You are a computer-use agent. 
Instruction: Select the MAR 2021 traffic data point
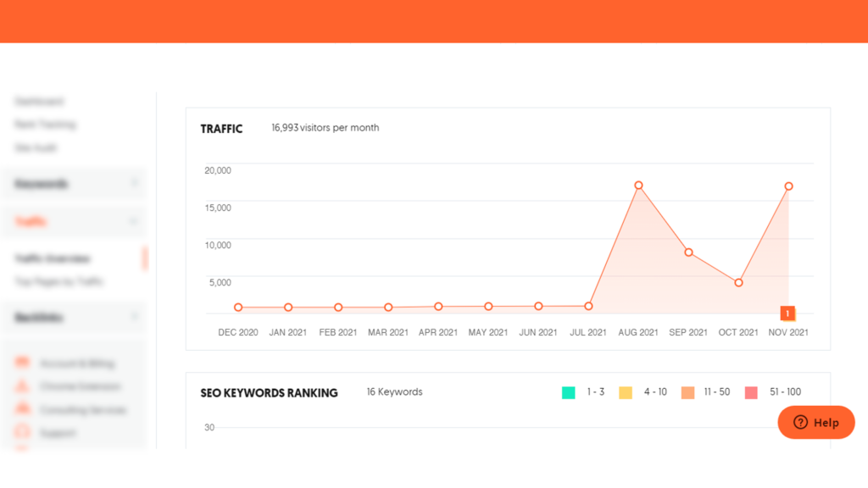(388, 307)
